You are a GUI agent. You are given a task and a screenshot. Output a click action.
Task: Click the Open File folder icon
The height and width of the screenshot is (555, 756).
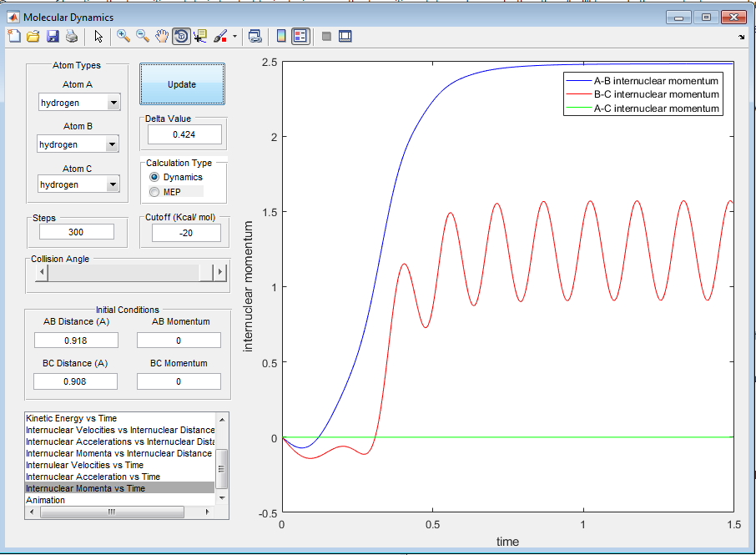coord(33,36)
